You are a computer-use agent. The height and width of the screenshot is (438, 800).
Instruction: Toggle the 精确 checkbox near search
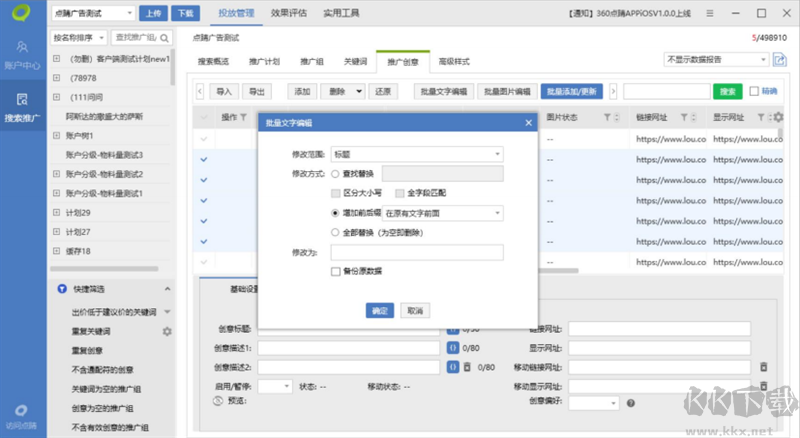[755, 91]
